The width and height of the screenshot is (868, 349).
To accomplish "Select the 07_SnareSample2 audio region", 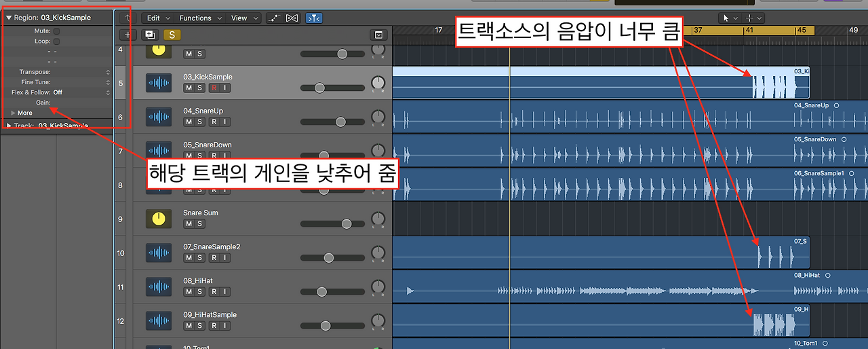I will click(x=601, y=253).
